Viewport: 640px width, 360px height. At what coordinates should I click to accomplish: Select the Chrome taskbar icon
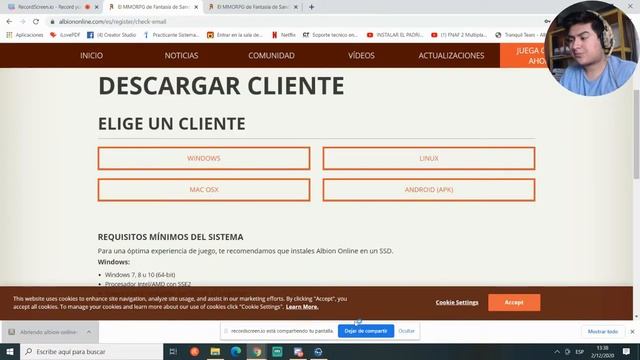click(x=257, y=351)
